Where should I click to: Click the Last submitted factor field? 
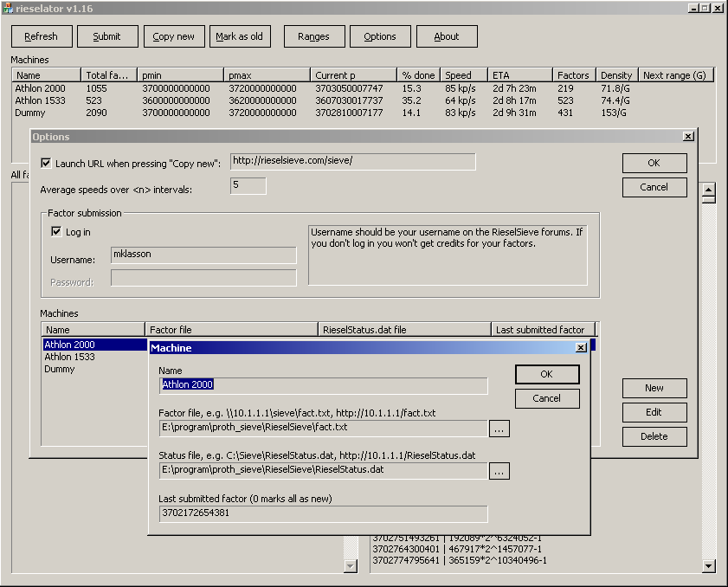pos(323,513)
